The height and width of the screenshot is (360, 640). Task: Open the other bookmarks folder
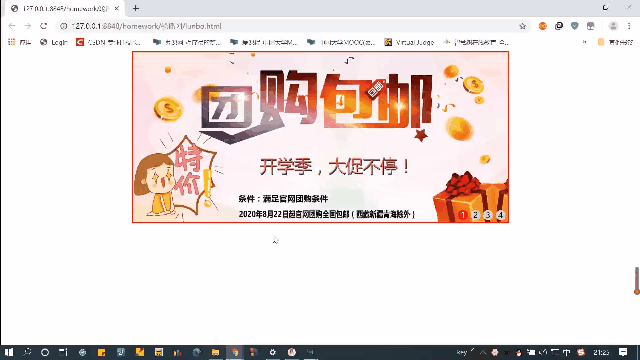pyautogui.click(x=615, y=42)
